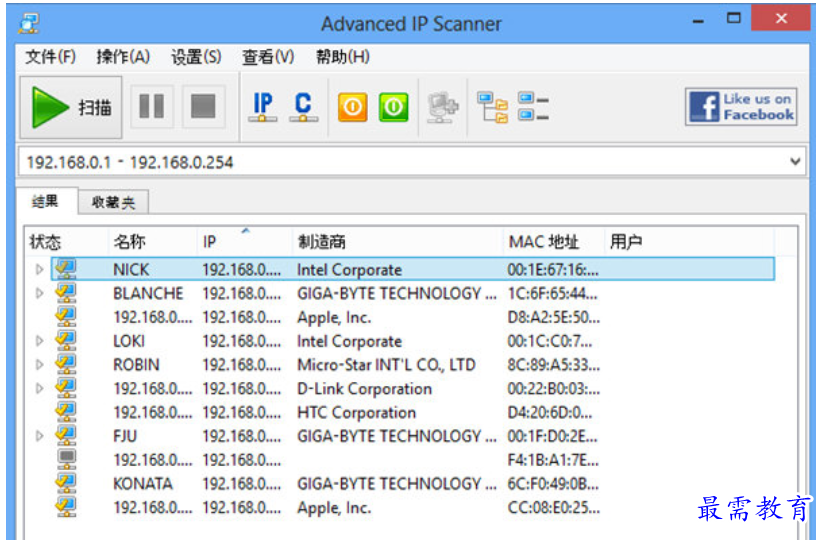Expand the NICK row

point(39,269)
